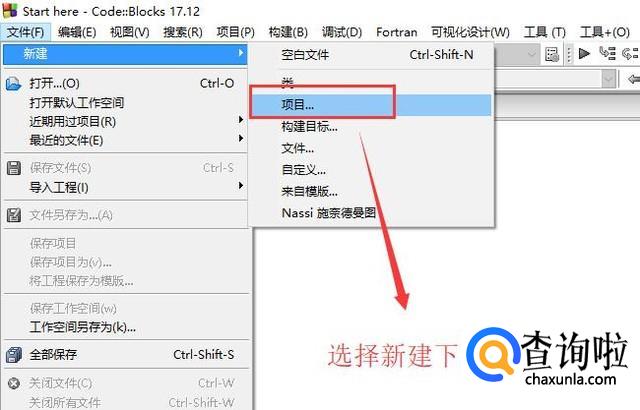640x410 pixels.
Task: Click the back arrow icon at toolbar right
Action: click(634, 79)
